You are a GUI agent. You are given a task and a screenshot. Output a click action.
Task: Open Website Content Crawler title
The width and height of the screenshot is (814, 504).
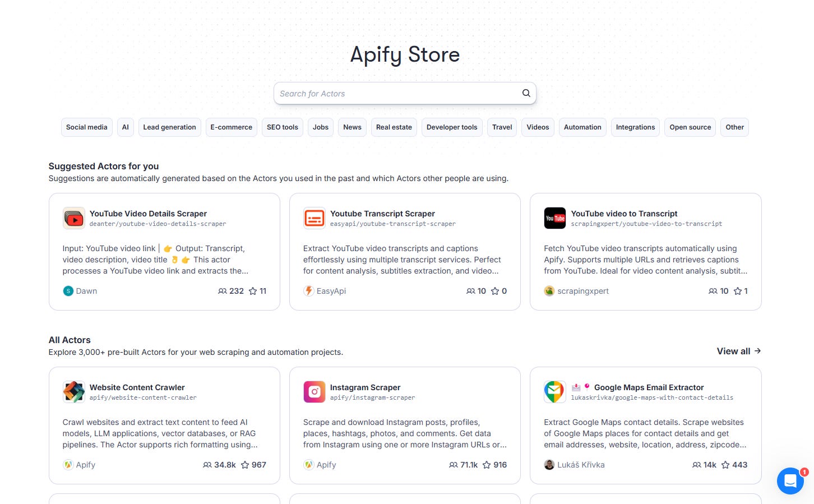tap(137, 387)
